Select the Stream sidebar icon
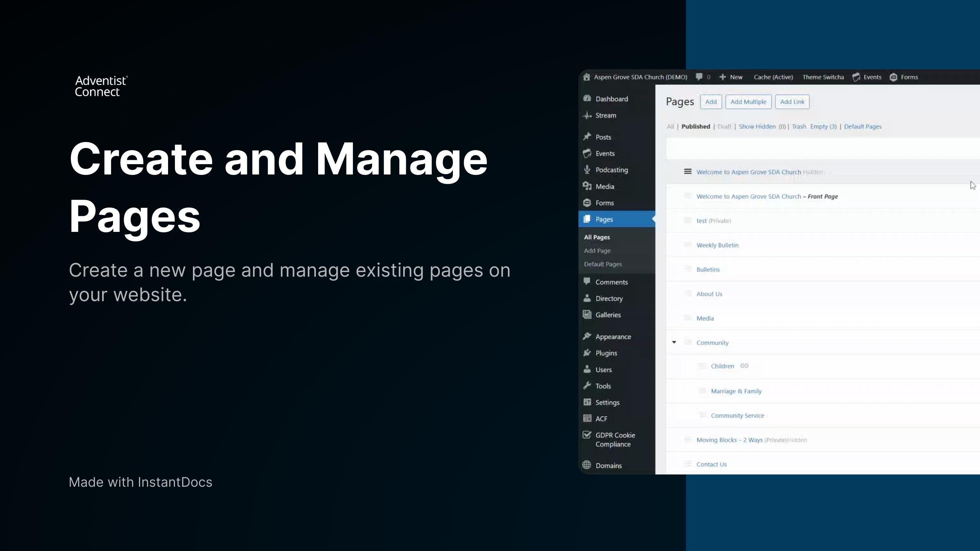Viewport: 980px width, 551px height. 587,115
